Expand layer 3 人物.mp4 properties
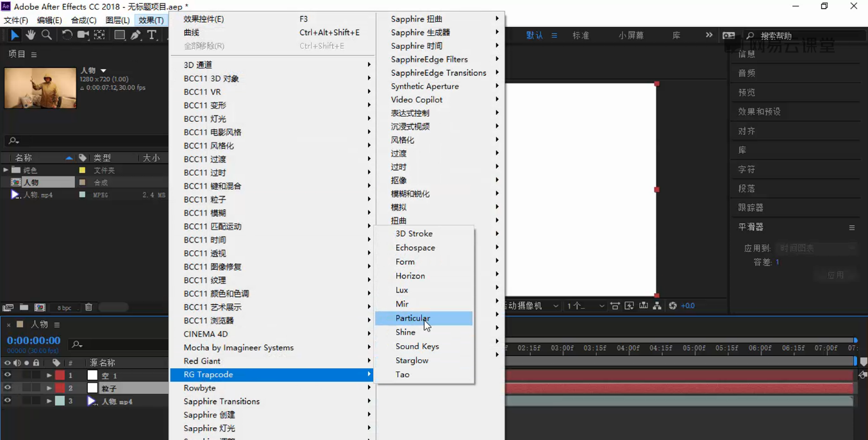Screen dimensions: 868x440 49,401
